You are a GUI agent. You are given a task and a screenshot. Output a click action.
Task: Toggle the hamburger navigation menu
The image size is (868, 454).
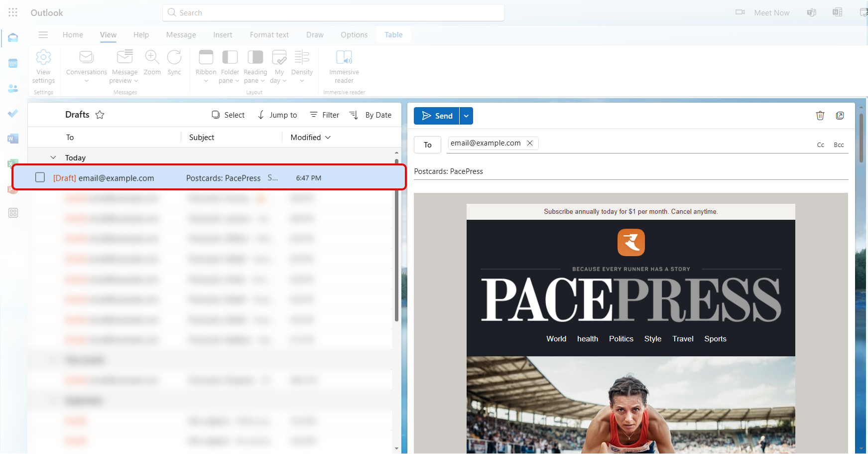(x=43, y=35)
